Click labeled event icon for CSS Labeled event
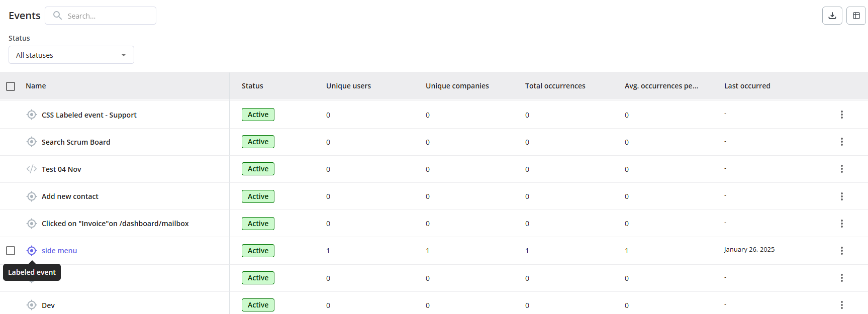Image resolution: width=868 pixels, height=314 pixels. point(32,115)
